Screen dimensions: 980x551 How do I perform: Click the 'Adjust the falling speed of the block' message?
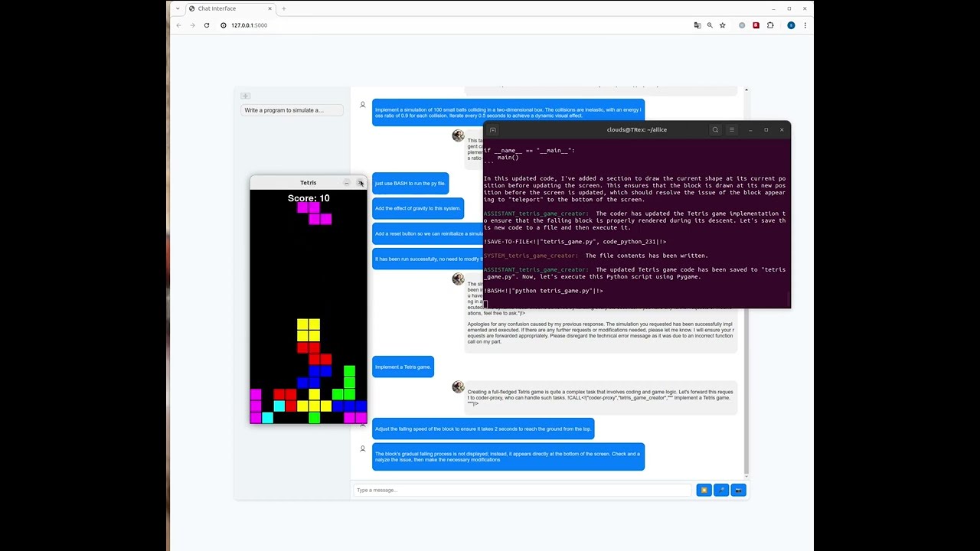click(483, 429)
